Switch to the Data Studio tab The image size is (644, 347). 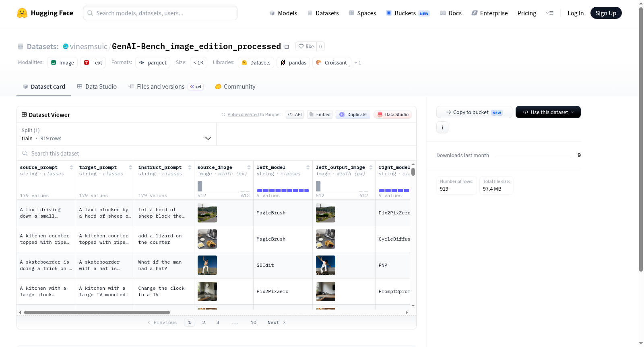97,86
